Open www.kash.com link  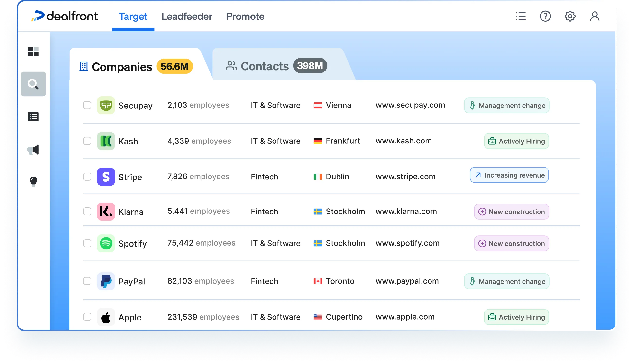(x=404, y=141)
